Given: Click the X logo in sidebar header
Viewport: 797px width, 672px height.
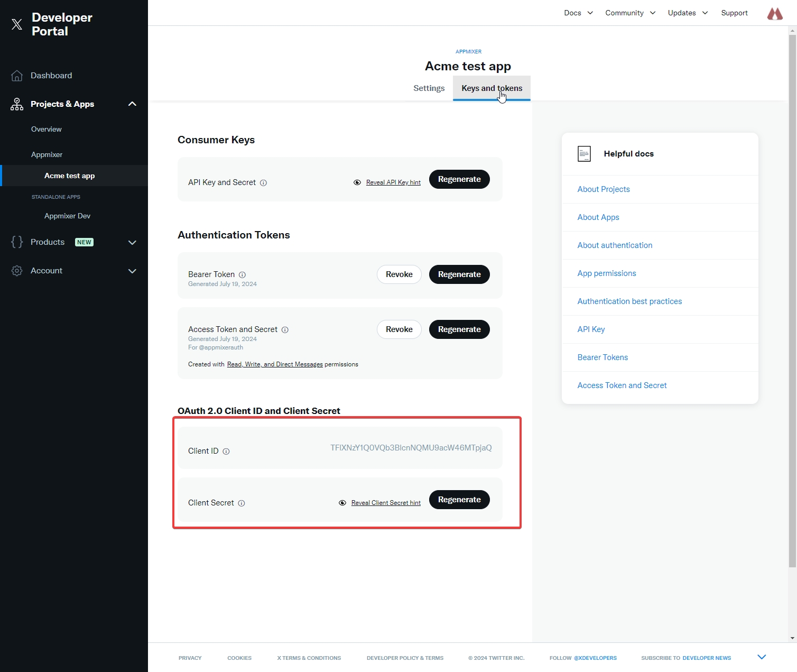Looking at the screenshot, I should pyautogui.click(x=17, y=24).
